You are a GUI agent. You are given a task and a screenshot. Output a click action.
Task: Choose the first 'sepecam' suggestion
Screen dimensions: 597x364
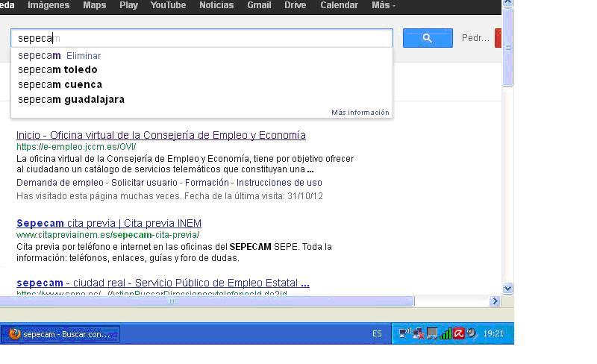(40, 56)
